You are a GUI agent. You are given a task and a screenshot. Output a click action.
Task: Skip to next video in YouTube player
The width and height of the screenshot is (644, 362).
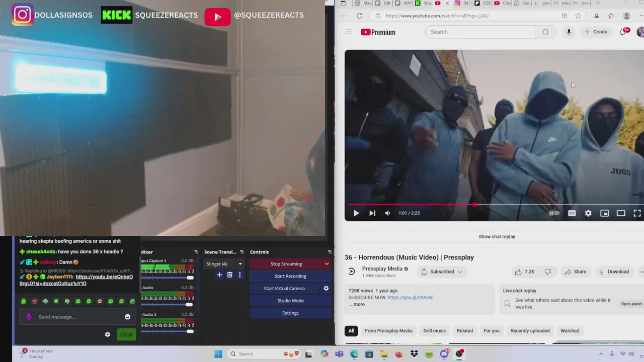(372, 213)
